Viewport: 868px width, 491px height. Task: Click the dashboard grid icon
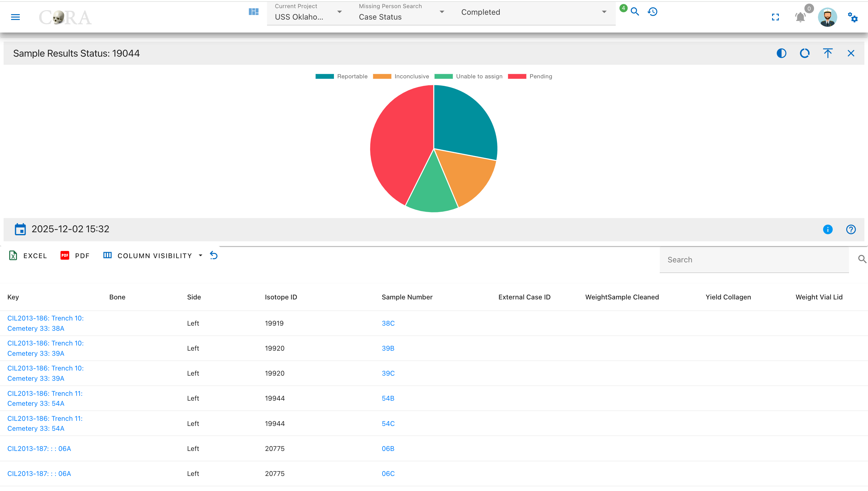[x=253, y=12]
